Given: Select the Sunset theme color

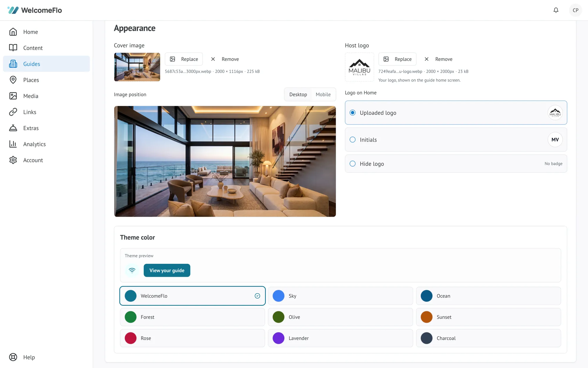Looking at the screenshot, I should [x=488, y=317].
